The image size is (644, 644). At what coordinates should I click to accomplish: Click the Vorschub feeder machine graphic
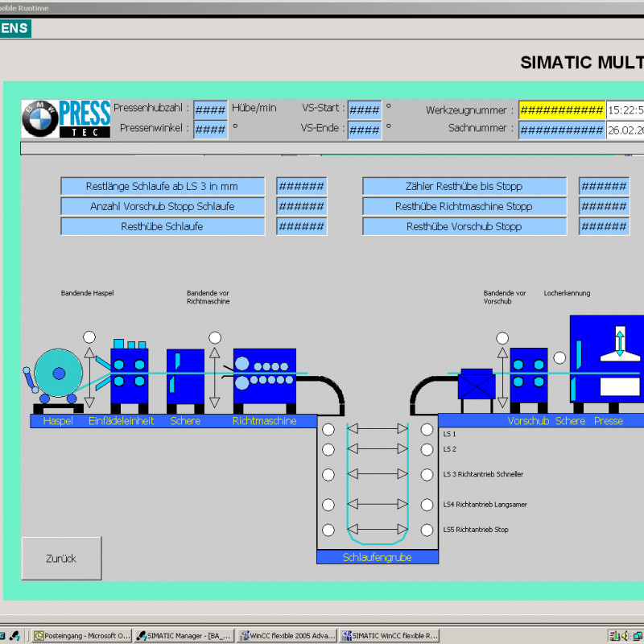click(x=529, y=380)
